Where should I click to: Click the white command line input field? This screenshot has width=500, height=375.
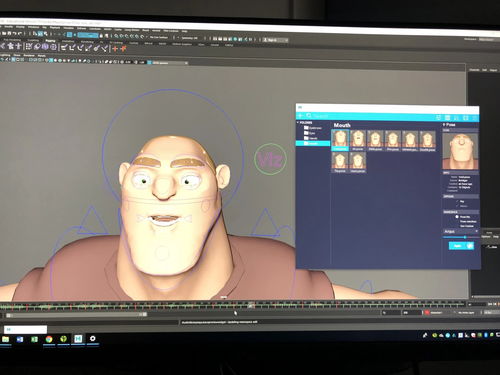[x=25, y=329]
